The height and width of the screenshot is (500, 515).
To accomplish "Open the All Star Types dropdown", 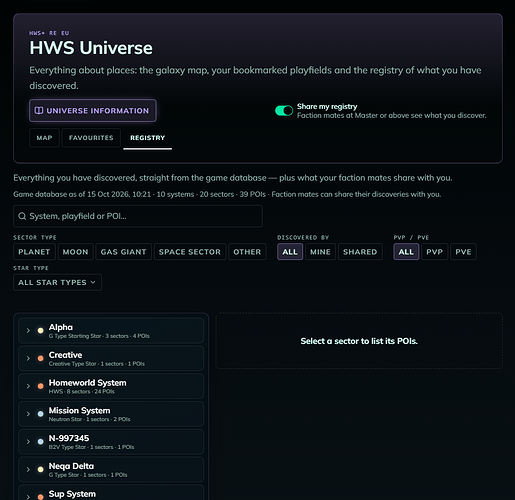I will (57, 283).
